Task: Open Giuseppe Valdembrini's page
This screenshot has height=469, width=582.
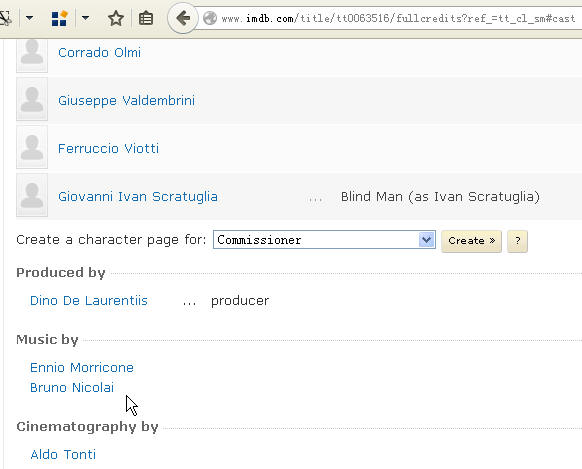Action: pos(126,100)
